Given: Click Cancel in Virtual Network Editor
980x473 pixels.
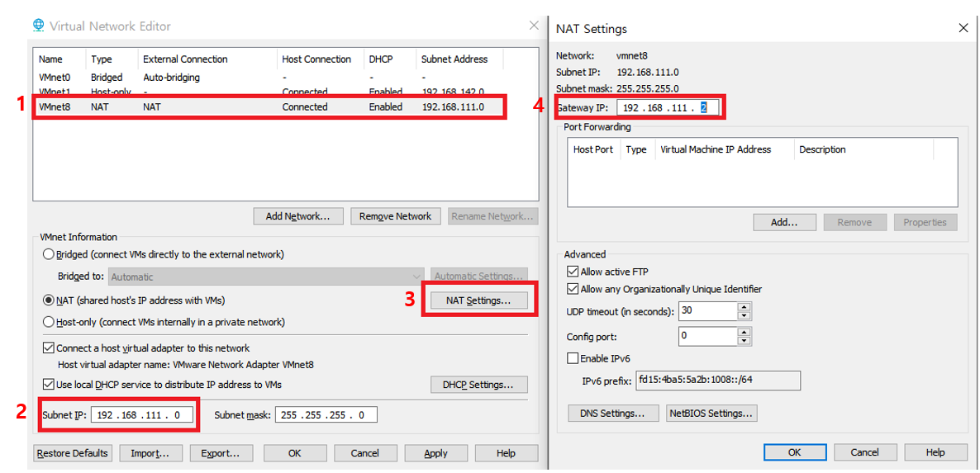Looking at the screenshot, I should 365,453.
